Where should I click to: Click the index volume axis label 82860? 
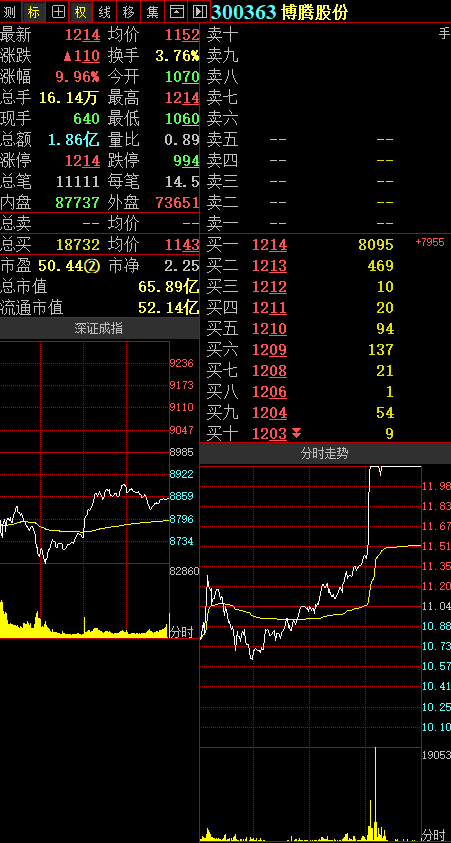(x=184, y=571)
